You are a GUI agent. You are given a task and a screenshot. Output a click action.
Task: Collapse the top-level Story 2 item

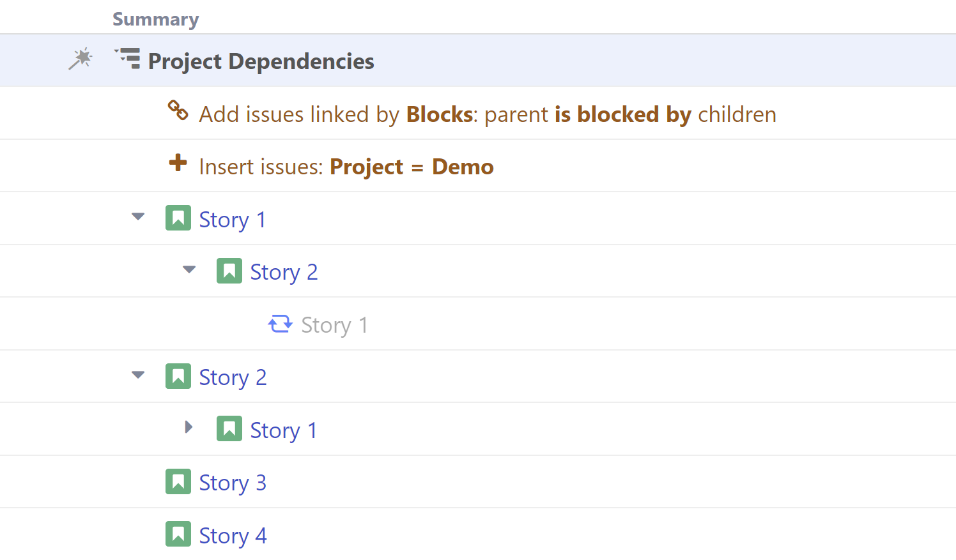(137, 375)
